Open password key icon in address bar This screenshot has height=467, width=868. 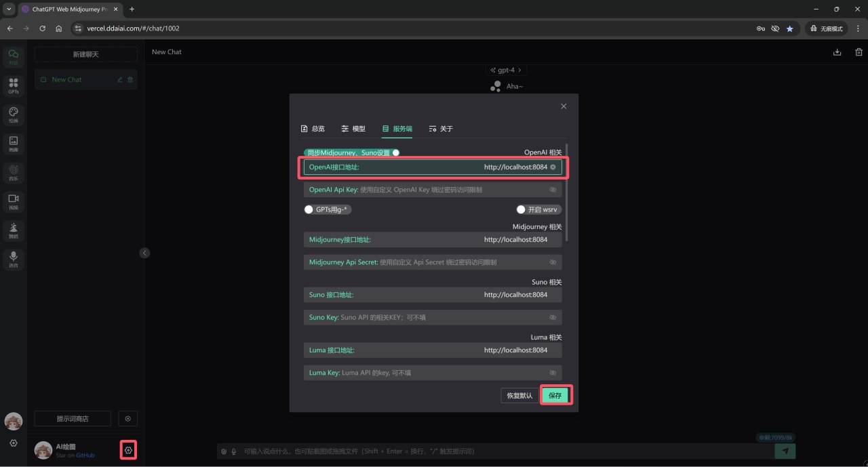tap(761, 28)
